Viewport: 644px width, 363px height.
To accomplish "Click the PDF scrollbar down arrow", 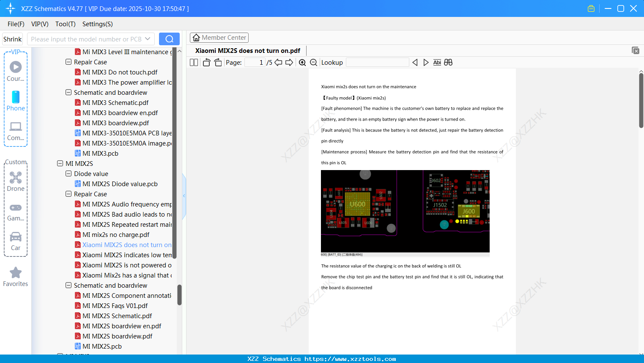I will [x=641, y=353].
